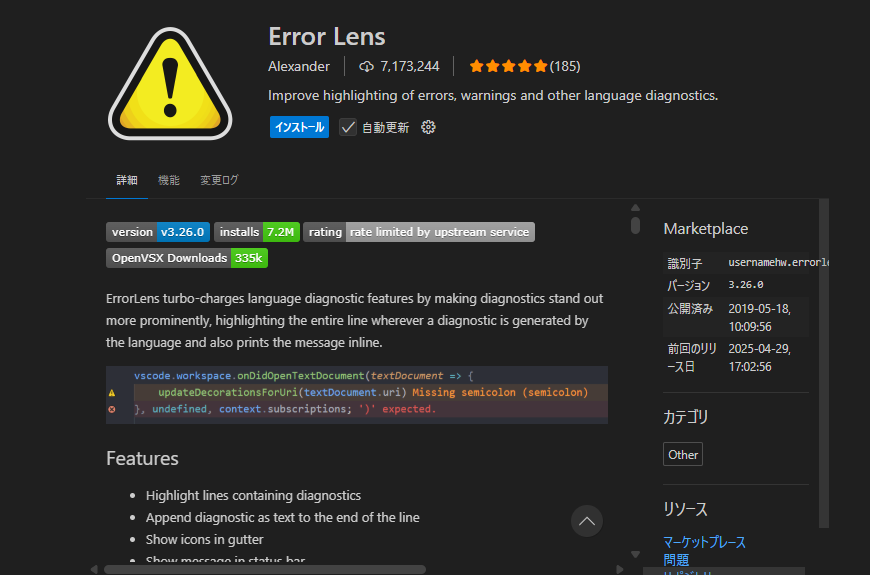Click the version v3.26.0 badge

pyautogui.click(x=157, y=232)
